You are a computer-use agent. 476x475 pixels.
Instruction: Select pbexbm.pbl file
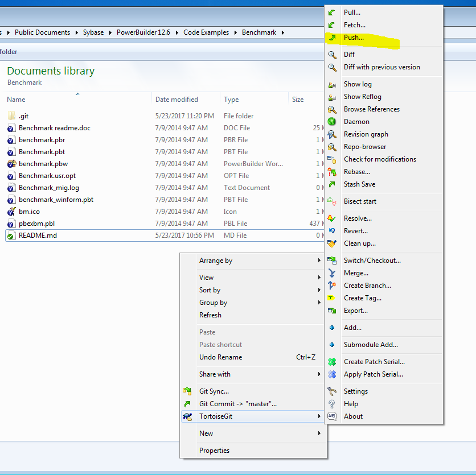[37, 224]
